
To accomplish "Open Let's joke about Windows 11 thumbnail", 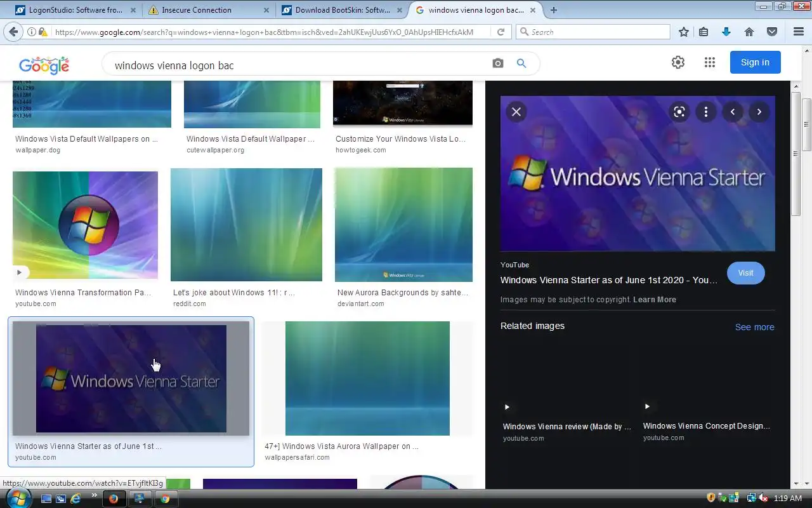I will [x=246, y=225].
